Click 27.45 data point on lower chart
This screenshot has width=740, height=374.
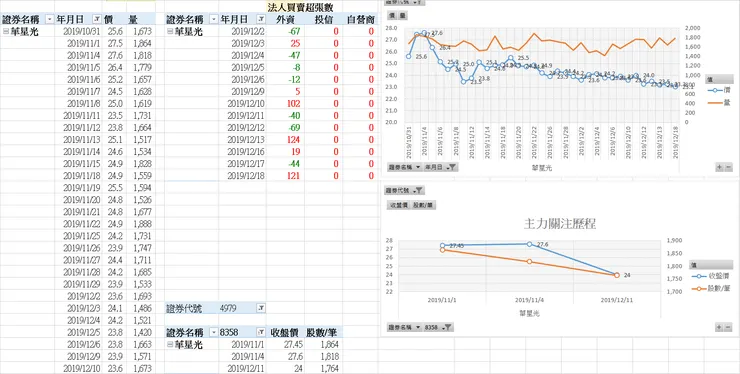(443, 246)
